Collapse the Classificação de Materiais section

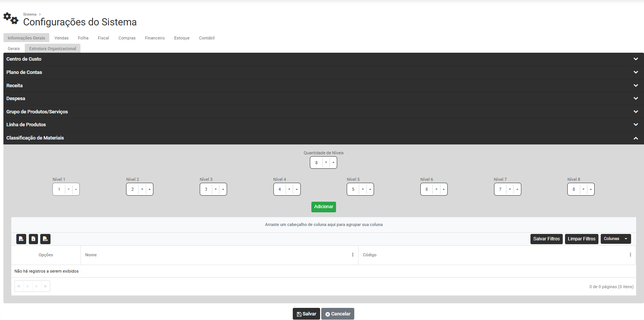click(324, 138)
